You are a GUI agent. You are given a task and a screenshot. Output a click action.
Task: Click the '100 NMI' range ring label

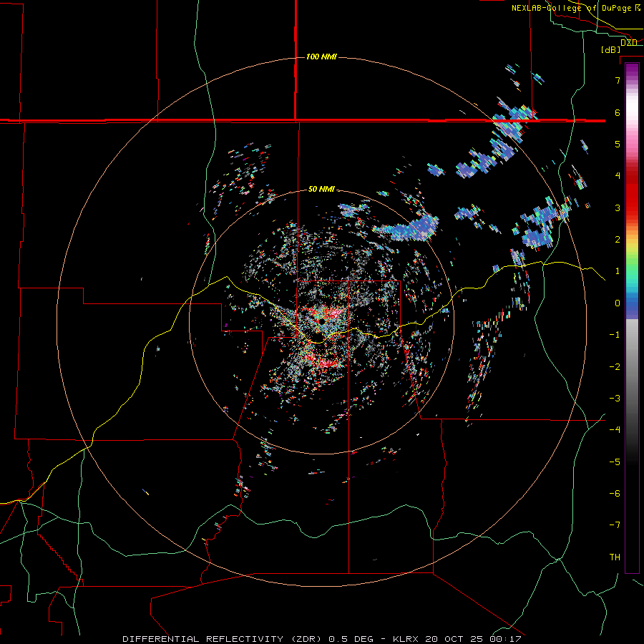(321, 57)
